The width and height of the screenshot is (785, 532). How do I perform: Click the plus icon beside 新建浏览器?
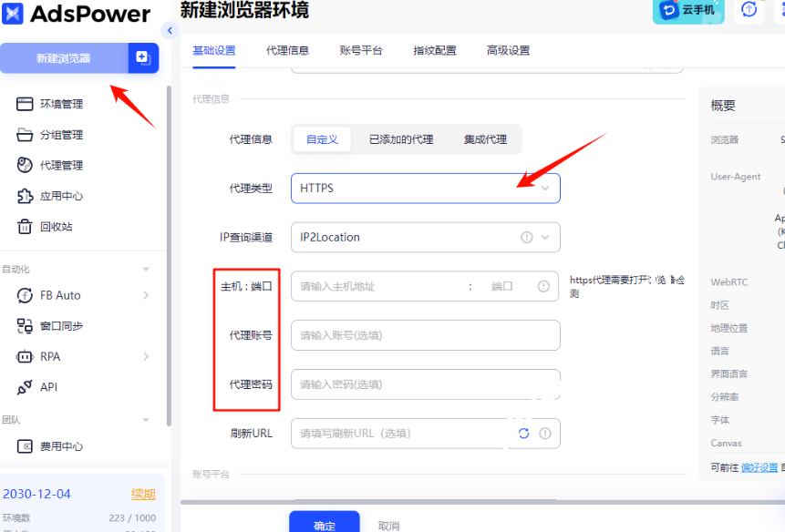pos(142,57)
